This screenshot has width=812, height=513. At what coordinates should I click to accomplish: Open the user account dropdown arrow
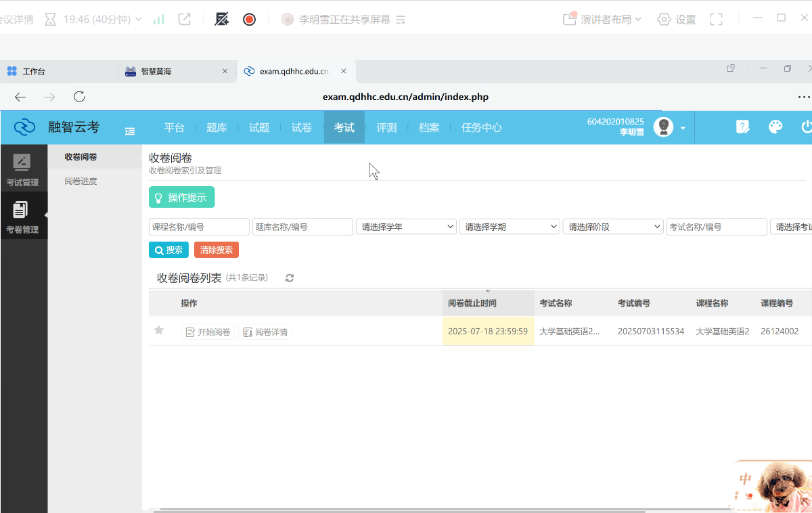click(683, 128)
